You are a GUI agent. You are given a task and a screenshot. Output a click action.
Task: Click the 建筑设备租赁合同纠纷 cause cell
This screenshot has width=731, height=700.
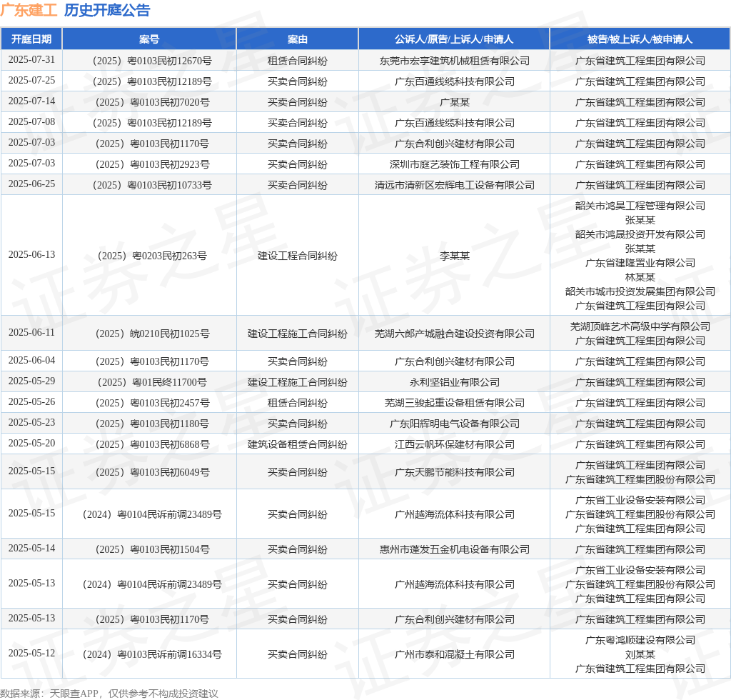[298, 444]
